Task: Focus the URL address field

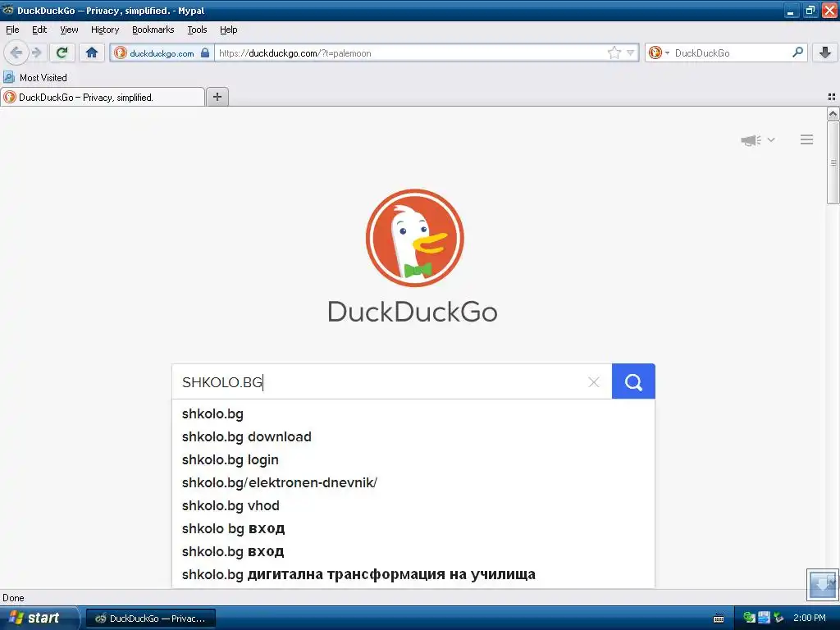Action: point(410,53)
